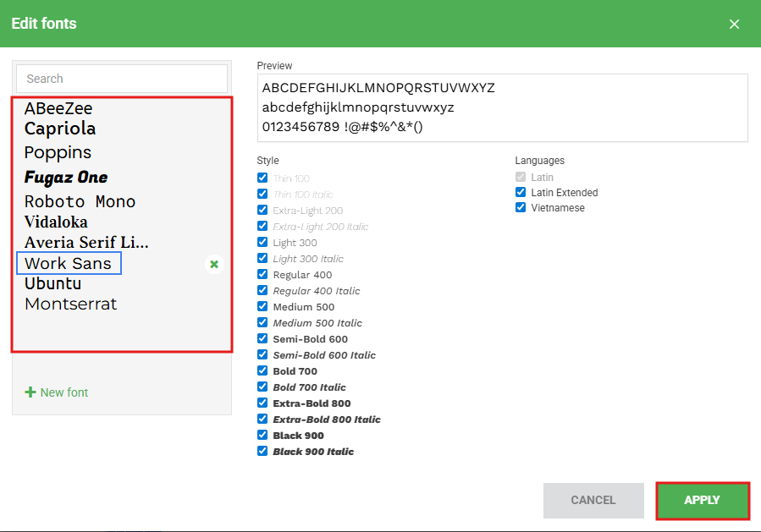The image size is (761, 532).
Task: Close the Edit fonts dialog
Action: click(734, 24)
